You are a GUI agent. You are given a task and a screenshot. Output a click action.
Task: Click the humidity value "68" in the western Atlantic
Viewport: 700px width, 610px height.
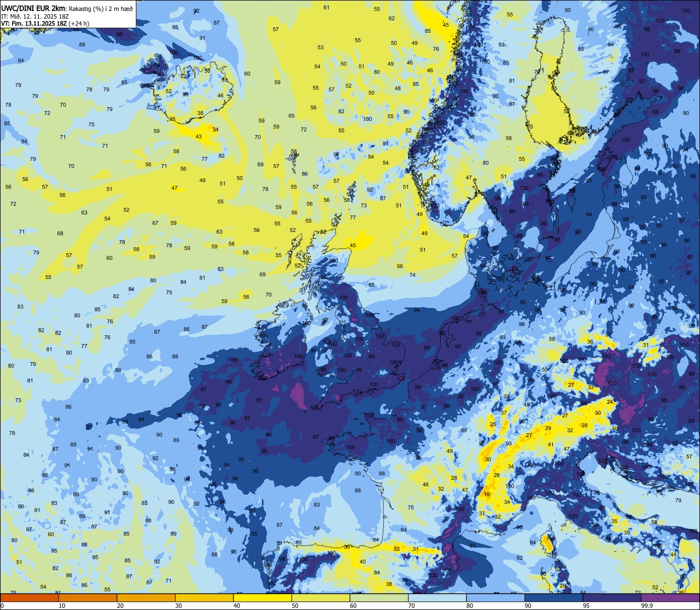pyautogui.click(x=60, y=233)
